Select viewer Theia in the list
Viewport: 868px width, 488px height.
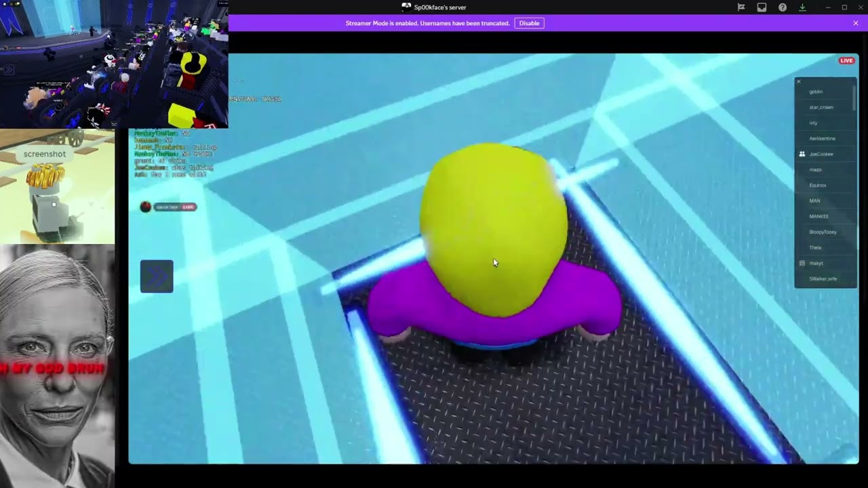tap(815, 247)
